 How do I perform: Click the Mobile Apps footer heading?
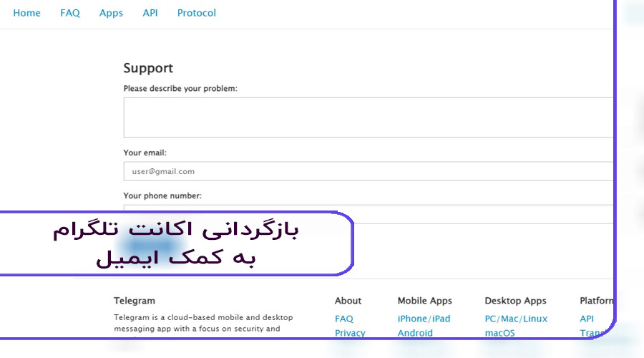tap(424, 301)
